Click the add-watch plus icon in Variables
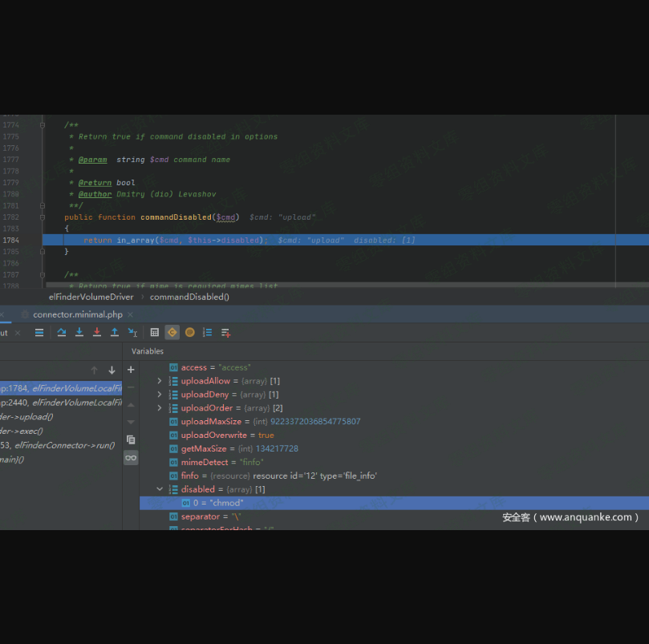Viewport: 649px width, 644px height. click(x=131, y=370)
